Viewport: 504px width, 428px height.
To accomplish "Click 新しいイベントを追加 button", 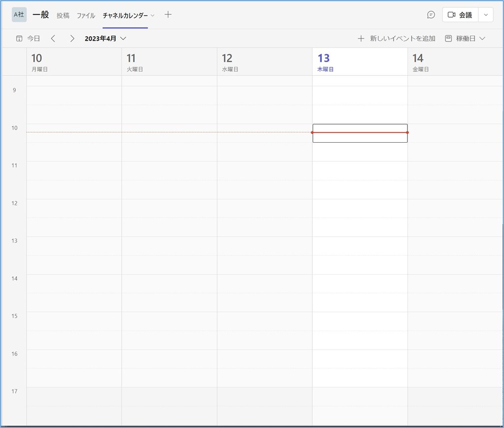I will tap(397, 38).
